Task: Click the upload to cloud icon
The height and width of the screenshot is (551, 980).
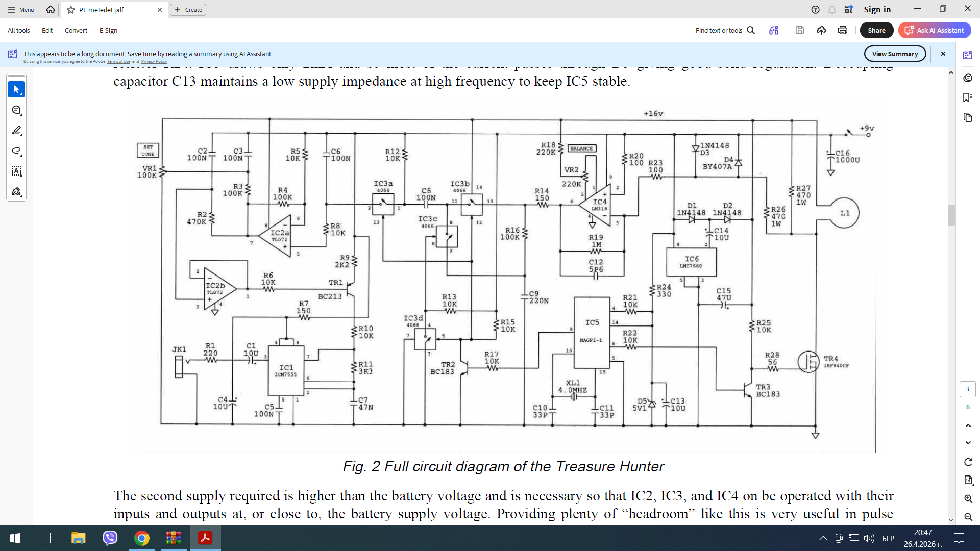Action: coord(821,31)
